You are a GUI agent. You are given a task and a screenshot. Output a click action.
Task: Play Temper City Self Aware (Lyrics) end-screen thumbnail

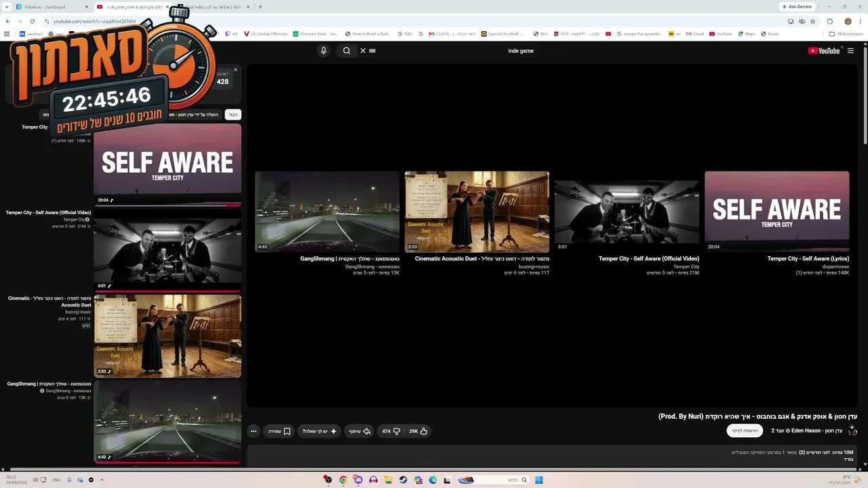(x=776, y=211)
